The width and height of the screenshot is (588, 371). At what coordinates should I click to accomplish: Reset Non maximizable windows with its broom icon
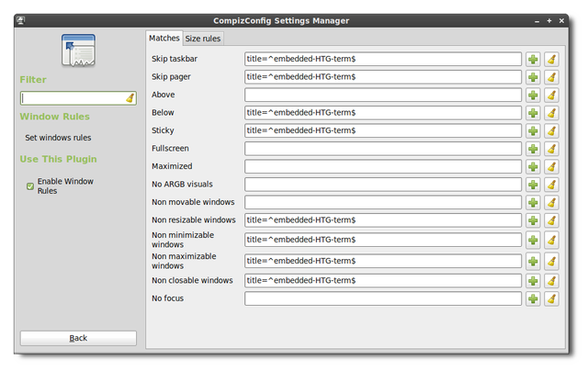tap(551, 262)
